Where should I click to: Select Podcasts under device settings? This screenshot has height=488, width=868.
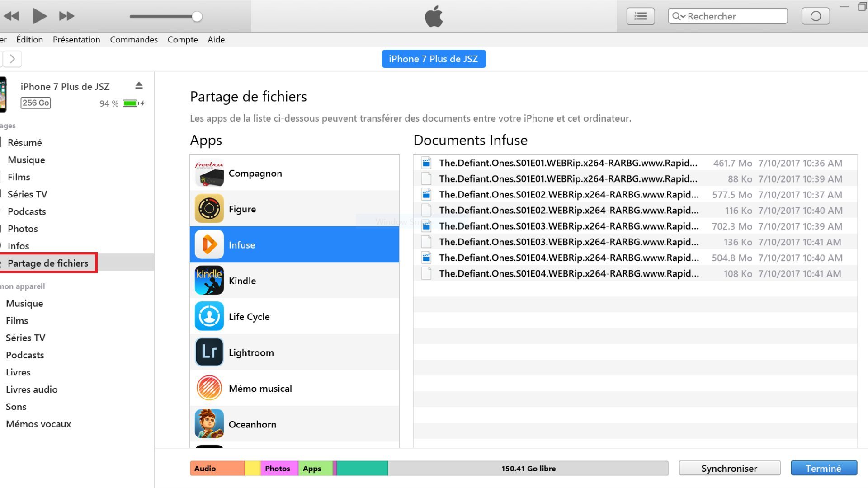tap(27, 211)
